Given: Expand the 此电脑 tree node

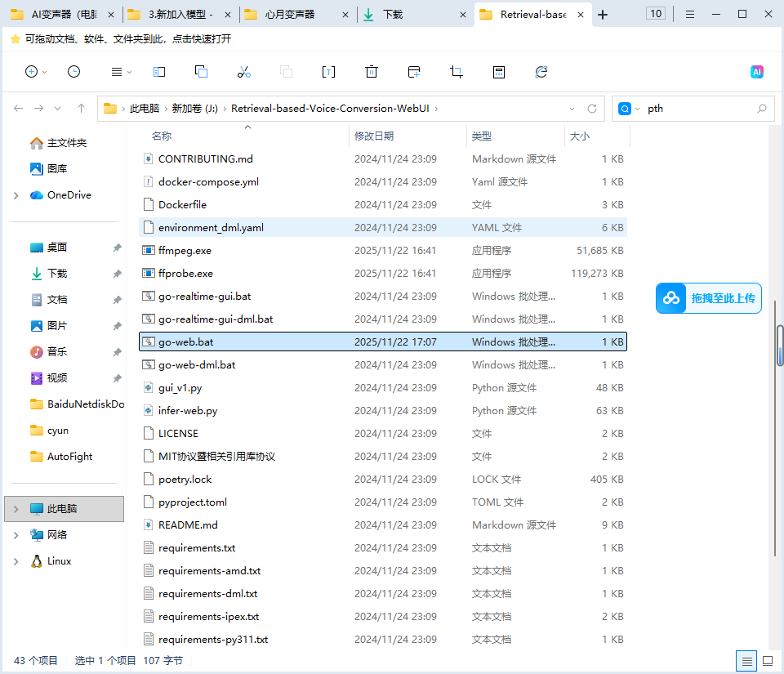Looking at the screenshot, I should (16, 509).
